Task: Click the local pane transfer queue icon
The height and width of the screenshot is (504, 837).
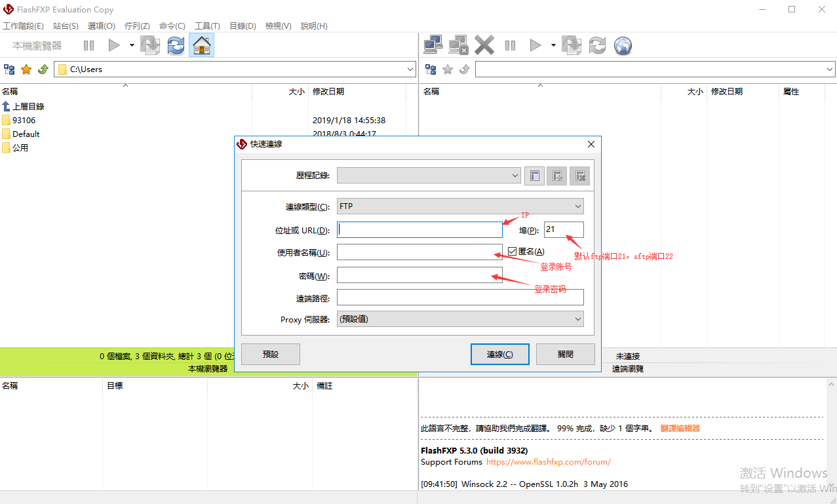Action: [x=150, y=45]
